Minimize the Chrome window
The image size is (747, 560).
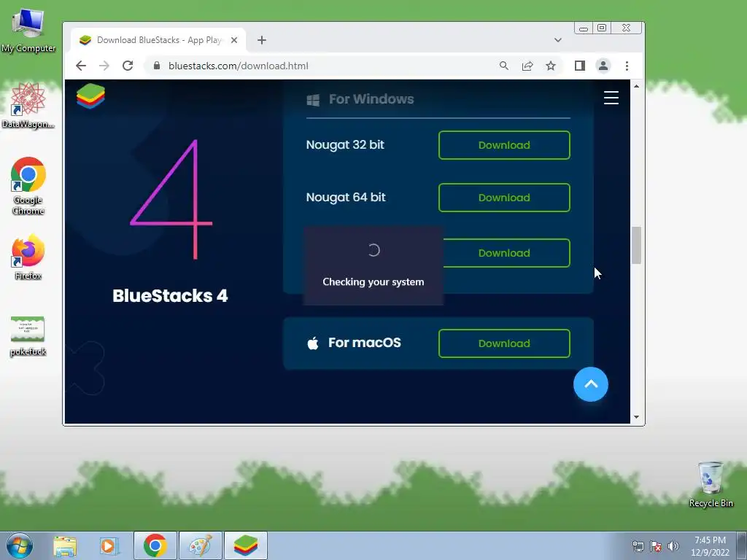click(x=584, y=28)
